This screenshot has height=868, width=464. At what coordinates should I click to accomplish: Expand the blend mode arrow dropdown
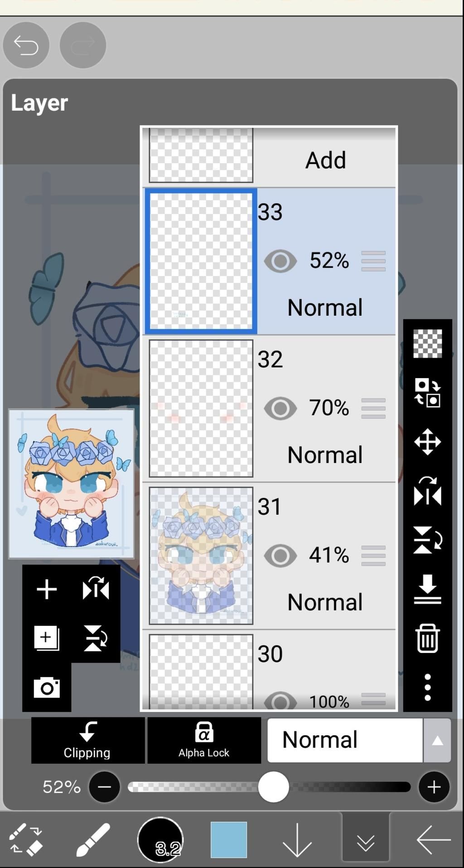click(437, 740)
